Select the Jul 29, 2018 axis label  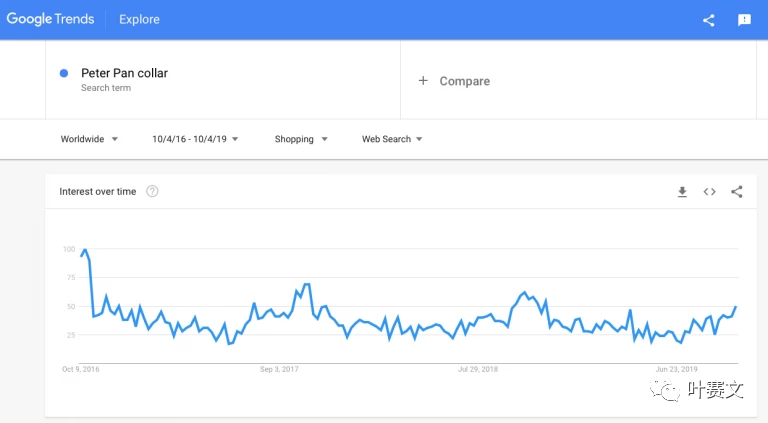click(x=478, y=369)
